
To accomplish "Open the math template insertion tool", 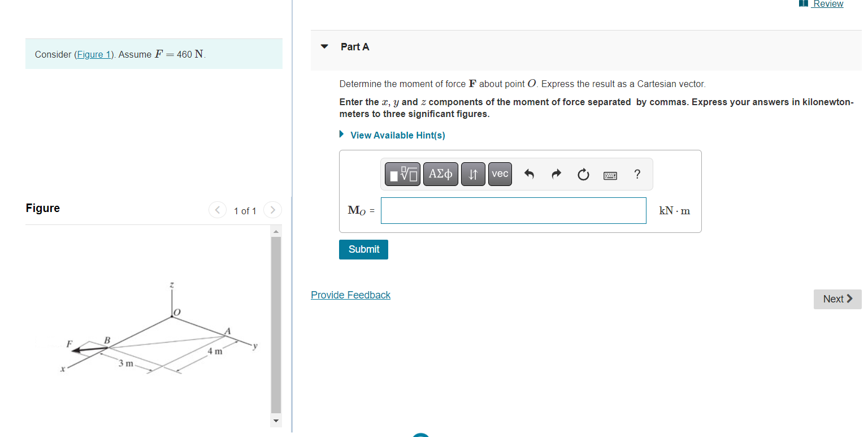I will click(x=402, y=174).
